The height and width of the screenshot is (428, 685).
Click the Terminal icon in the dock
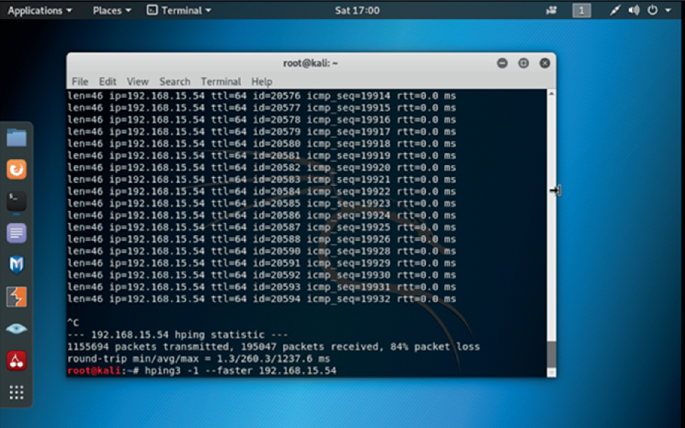(17, 201)
